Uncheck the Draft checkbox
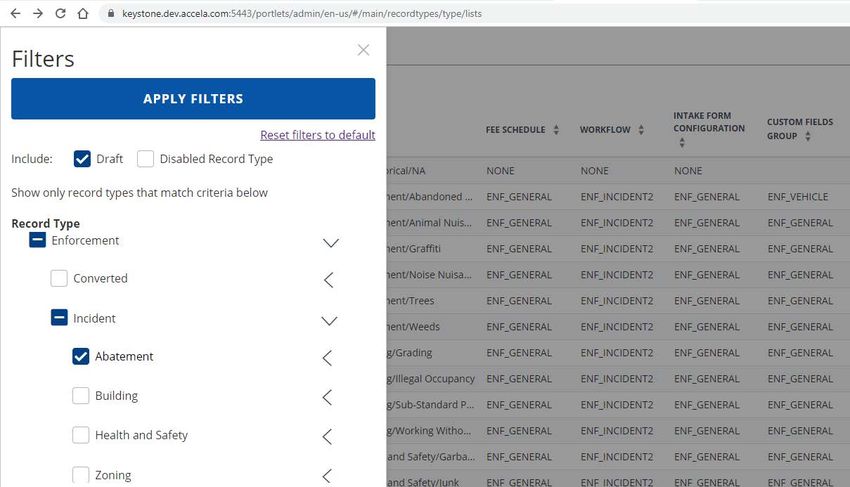This screenshot has width=850, height=487. coord(82,159)
